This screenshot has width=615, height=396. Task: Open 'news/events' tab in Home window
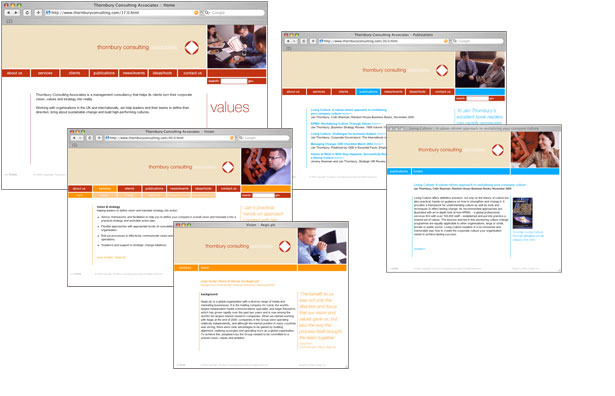pos(133,73)
